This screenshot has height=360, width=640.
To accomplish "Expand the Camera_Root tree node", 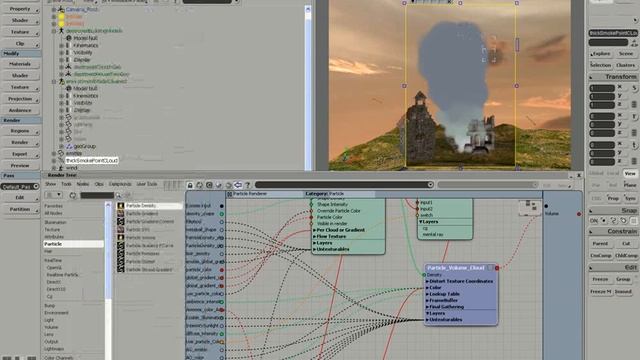I will [x=54, y=9].
